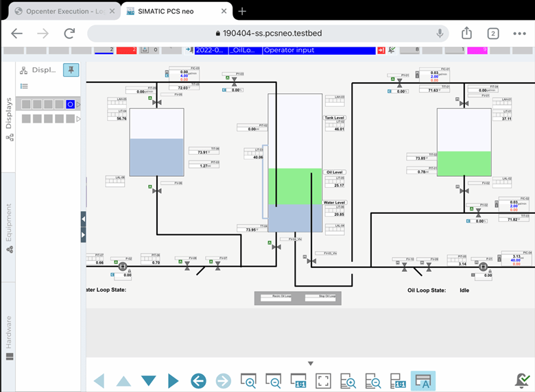Image resolution: width=535 pixels, height=392 pixels.
Task: Click the zoom in display icon
Action: pyautogui.click(x=248, y=381)
